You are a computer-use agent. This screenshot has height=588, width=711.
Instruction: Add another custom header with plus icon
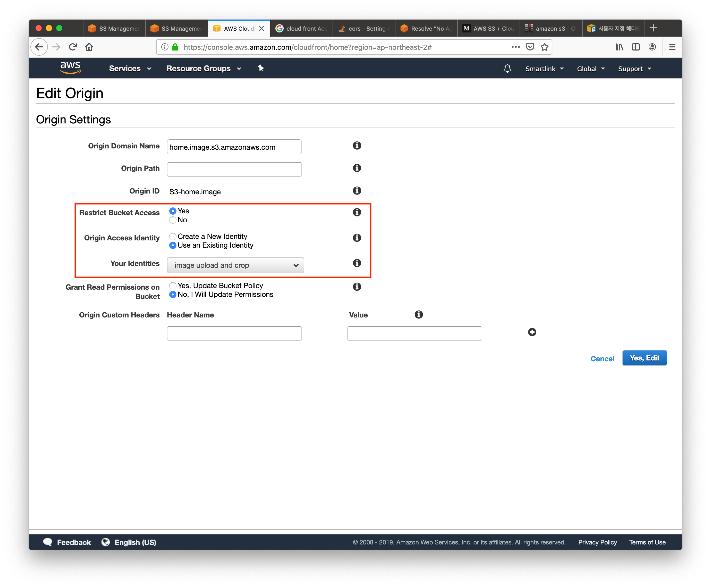tap(532, 332)
